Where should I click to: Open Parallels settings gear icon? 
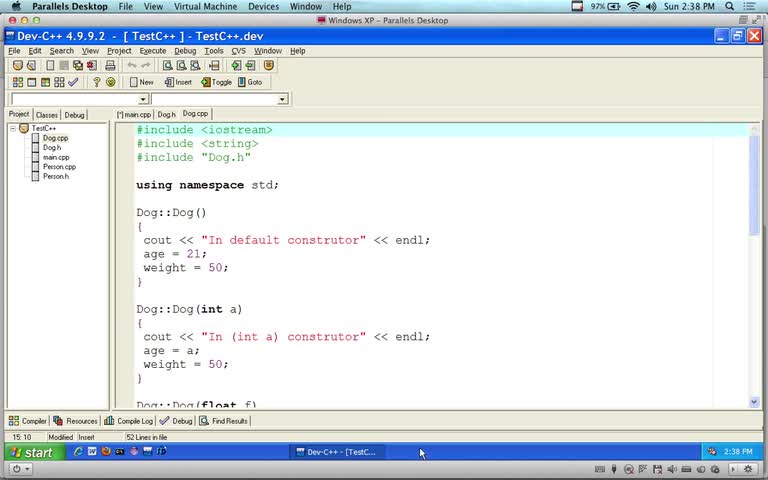point(748,469)
